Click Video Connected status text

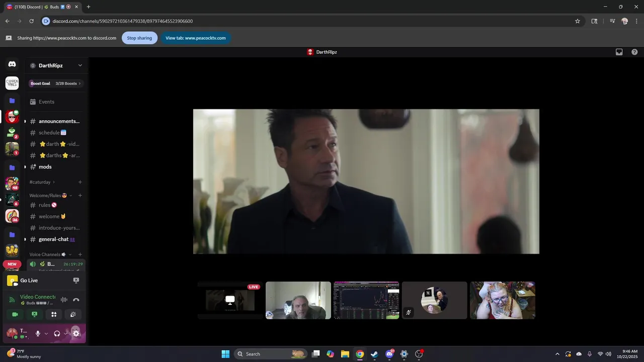(x=38, y=297)
